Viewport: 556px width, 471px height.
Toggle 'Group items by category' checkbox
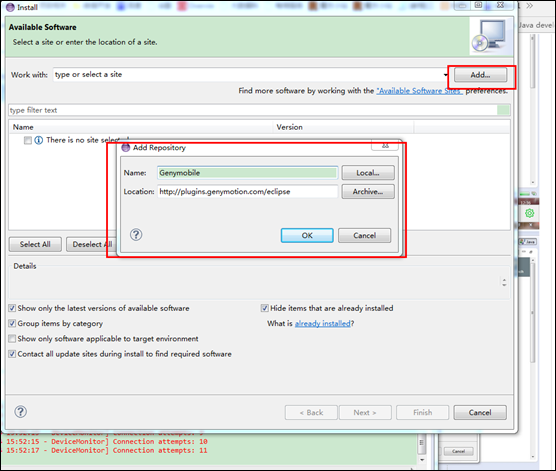click(x=12, y=323)
